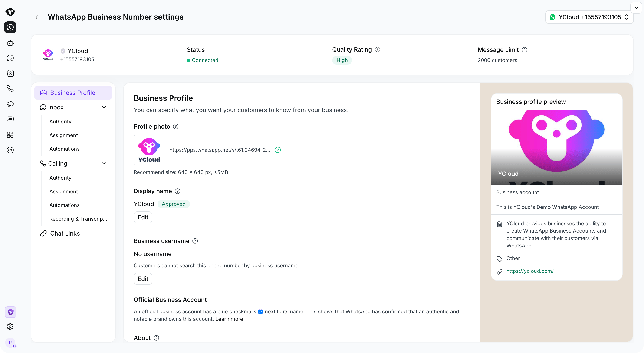
Task: Click the YCloud avatar in header card
Action: coord(48,55)
